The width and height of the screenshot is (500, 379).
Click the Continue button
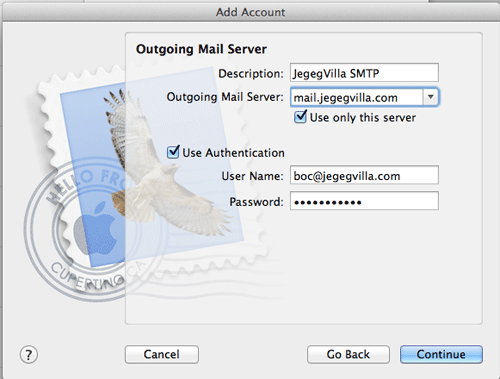[441, 354]
